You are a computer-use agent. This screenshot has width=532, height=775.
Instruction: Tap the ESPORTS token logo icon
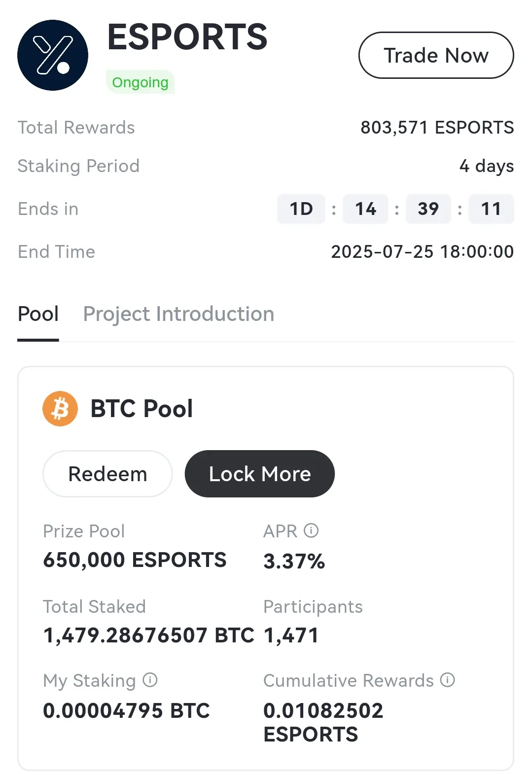click(53, 55)
